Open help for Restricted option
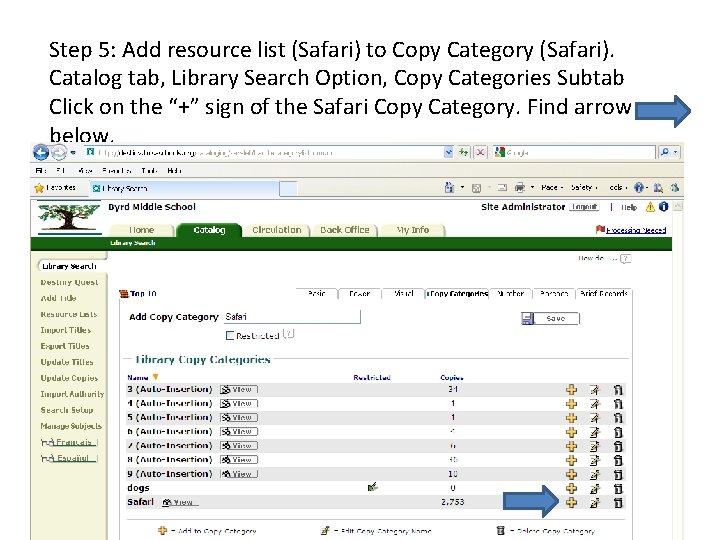Screen dimensions: 720x540 pyautogui.click(x=289, y=334)
